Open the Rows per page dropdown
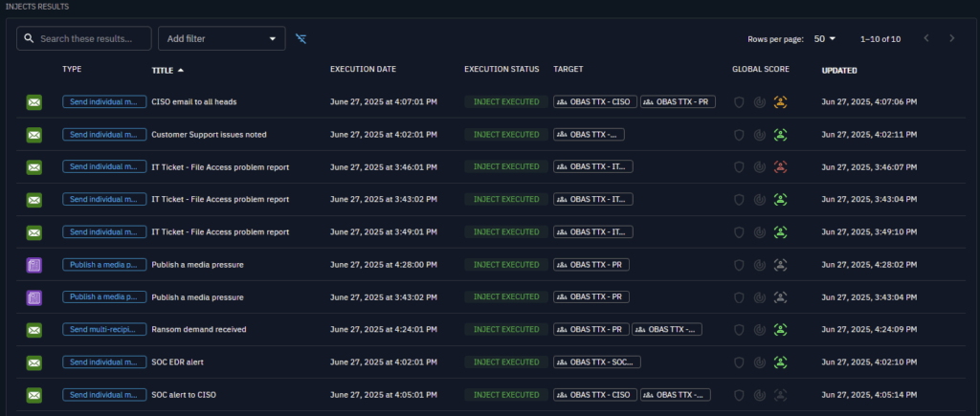This screenshot has width=980, height=416. point(825,38)
